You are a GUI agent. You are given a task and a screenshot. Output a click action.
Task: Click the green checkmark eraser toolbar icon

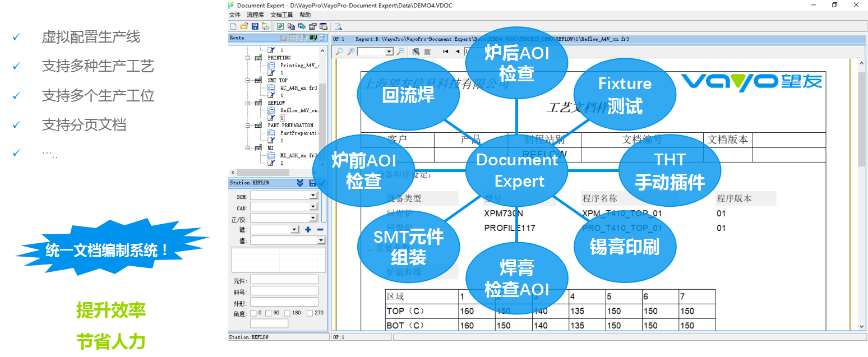pyautogui.click(x=280, y=26)
